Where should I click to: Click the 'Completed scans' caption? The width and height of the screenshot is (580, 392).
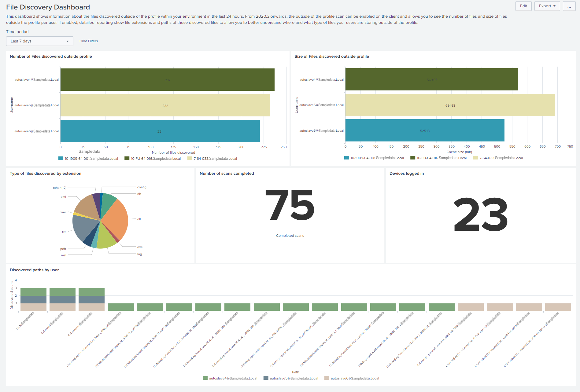[x=290, y=236]
